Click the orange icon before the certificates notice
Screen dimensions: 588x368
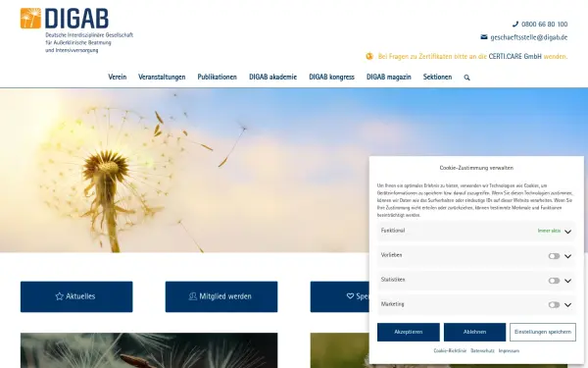[x=369, y=56]
